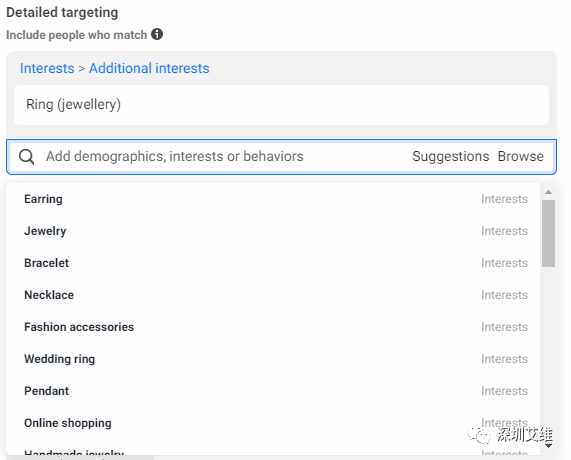Click the scrollbar down arrow

pos(548,445)
